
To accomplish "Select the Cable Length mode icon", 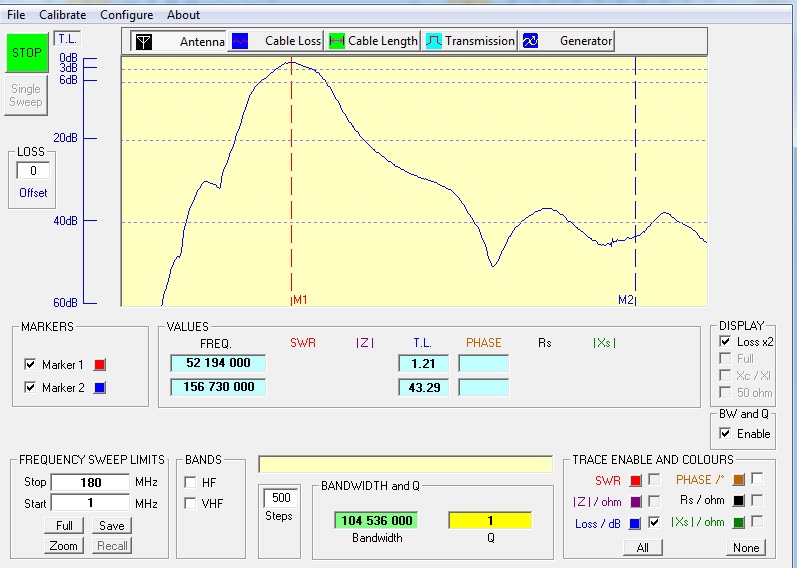I will coord(337,41).
